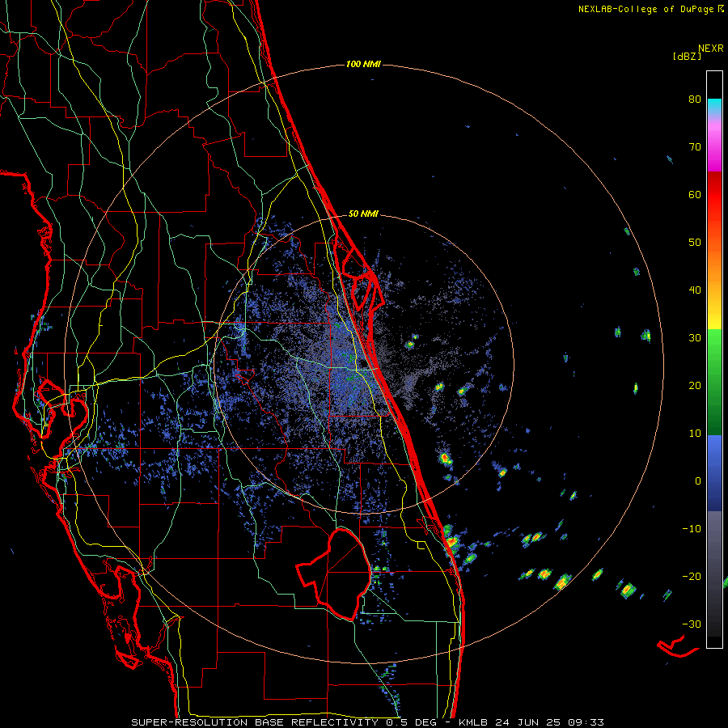The width and height of the screenshot is (728, 728).
Task: Click the 80 value on the dBZ scale
Action: [x=695, y=99]
